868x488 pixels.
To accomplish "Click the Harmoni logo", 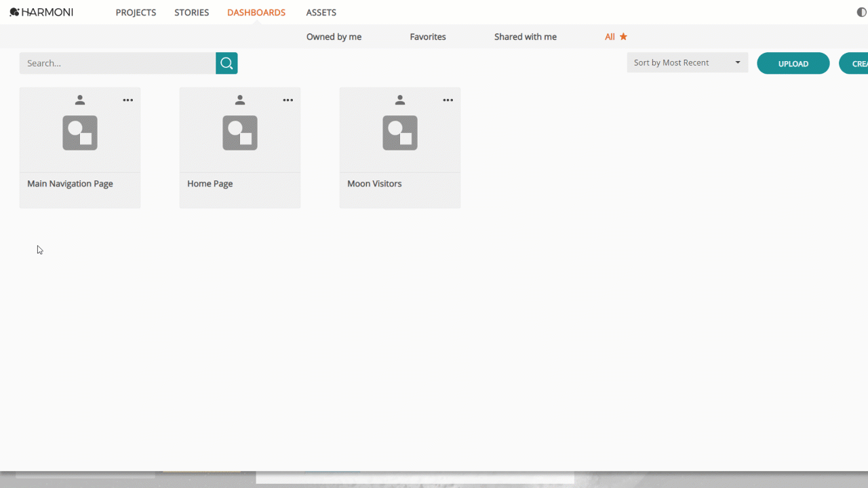I will (x=41, y=12).
